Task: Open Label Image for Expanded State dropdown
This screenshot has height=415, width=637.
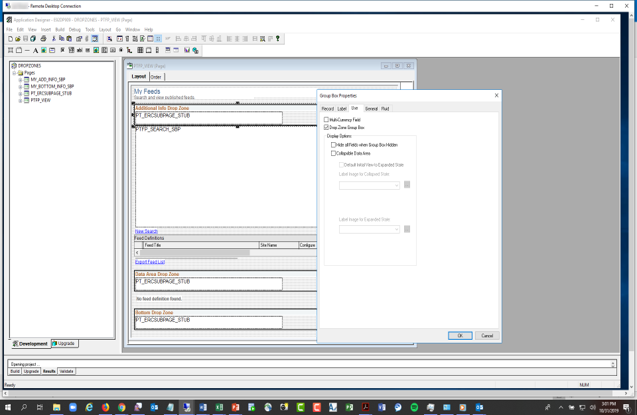Action: 369,229
